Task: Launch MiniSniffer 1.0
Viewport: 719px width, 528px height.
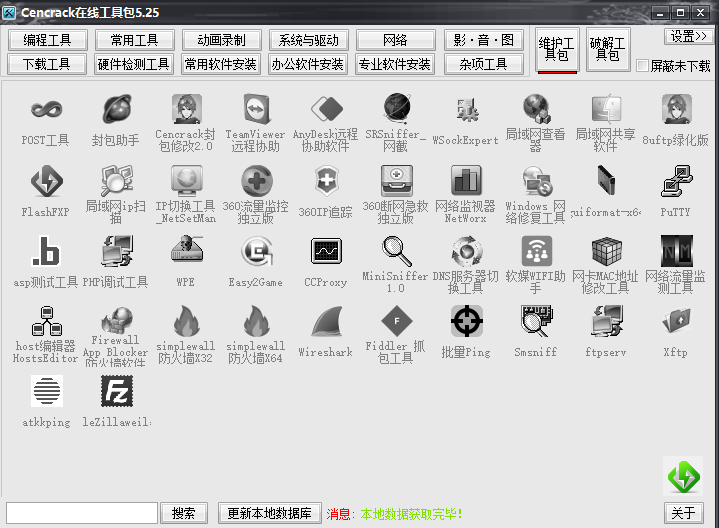Action: (x=396, y=251)
